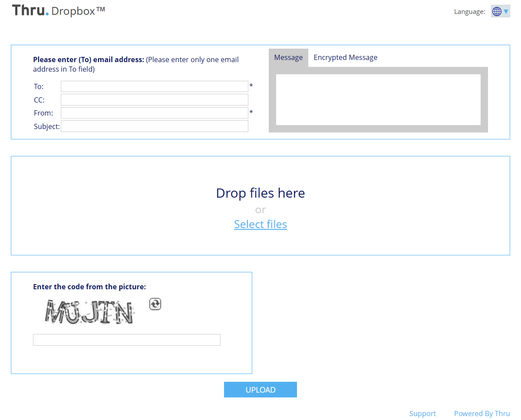521x420 pixels.
Task: Click inside the message text area
Action: [378, 99]
